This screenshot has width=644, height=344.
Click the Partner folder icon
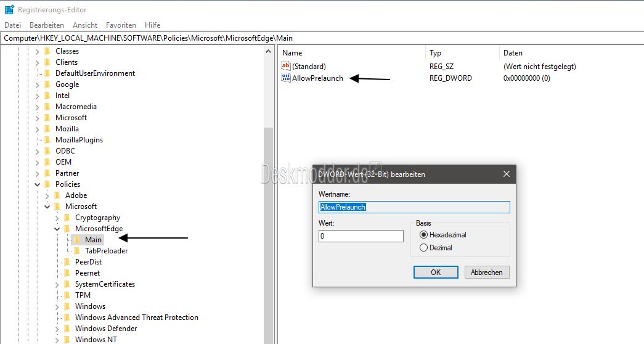tap(47, 173)
